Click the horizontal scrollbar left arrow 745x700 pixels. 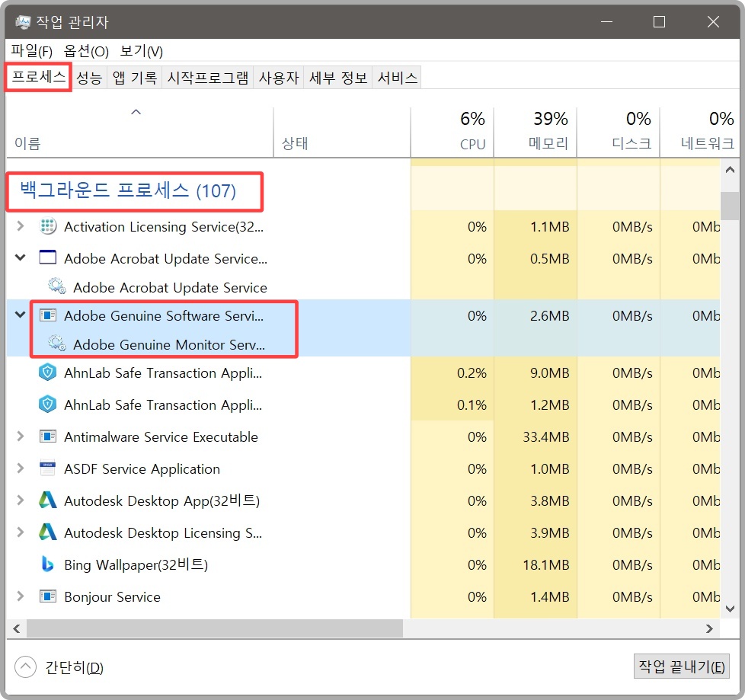tap(17, 628)
